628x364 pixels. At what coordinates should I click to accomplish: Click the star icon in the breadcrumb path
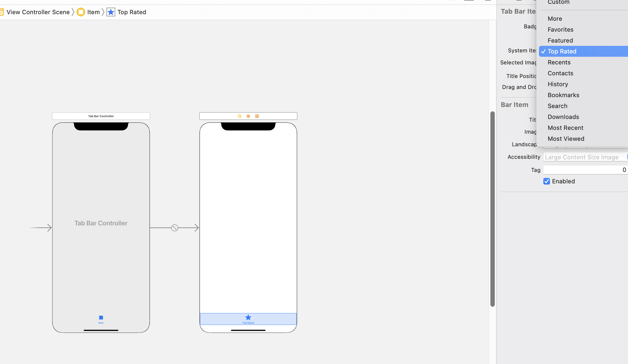click(111, 12)
